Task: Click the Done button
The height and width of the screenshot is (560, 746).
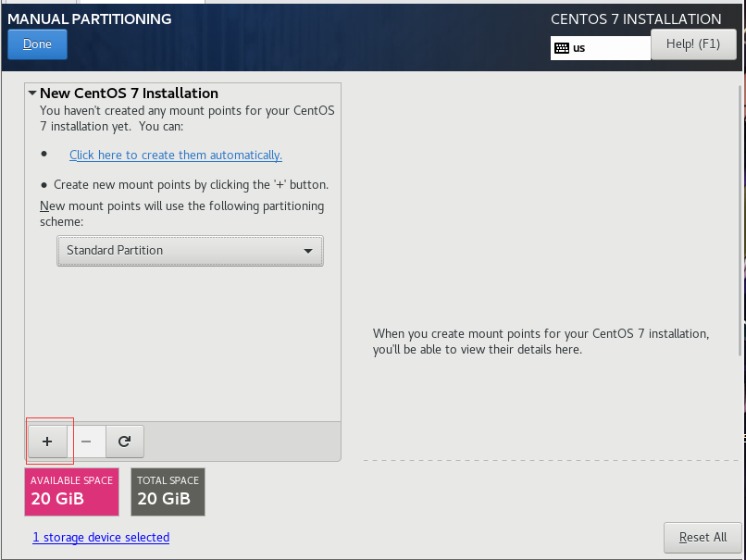Action: coord(38,44)
